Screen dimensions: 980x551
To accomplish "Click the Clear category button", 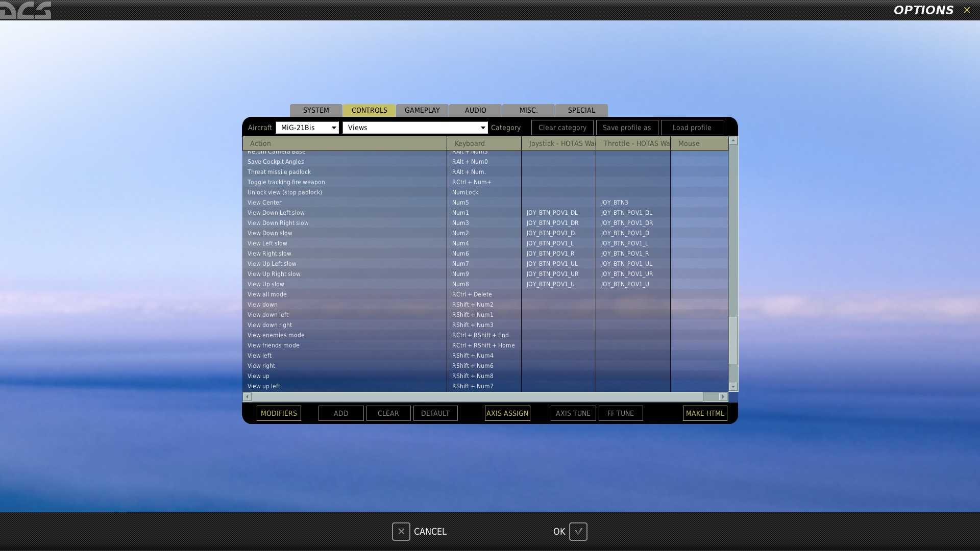I will click(x=562, y=128).
